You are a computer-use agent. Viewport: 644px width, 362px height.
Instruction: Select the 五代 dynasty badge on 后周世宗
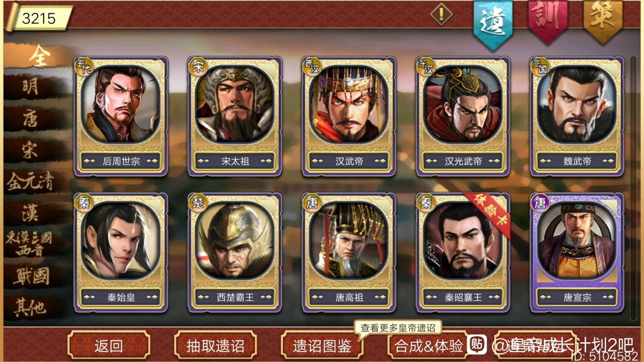pos(83,65)
